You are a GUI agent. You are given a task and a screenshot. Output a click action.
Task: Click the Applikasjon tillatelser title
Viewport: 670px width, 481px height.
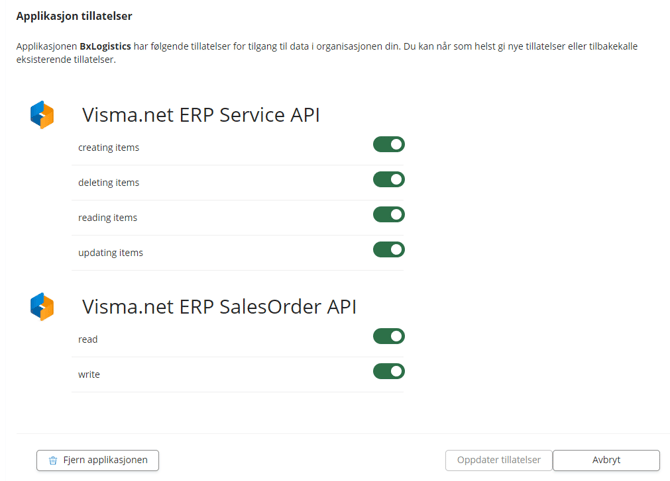pyautogui.click(x=74, y=16)
